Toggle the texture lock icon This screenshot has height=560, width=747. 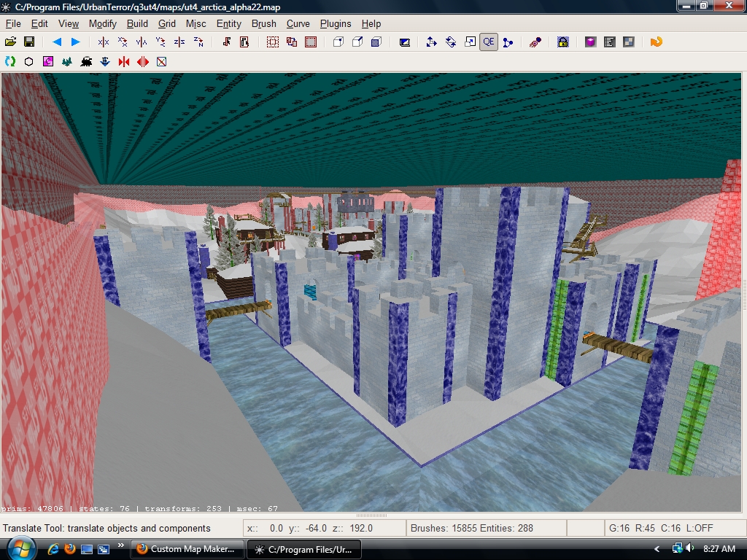click(x=563, y=42)
